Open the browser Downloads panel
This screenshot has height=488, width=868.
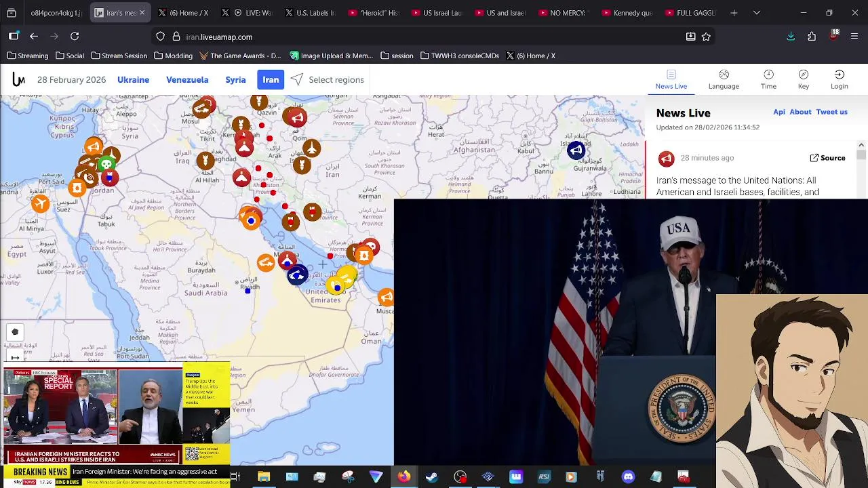click(x=791, y=37)
